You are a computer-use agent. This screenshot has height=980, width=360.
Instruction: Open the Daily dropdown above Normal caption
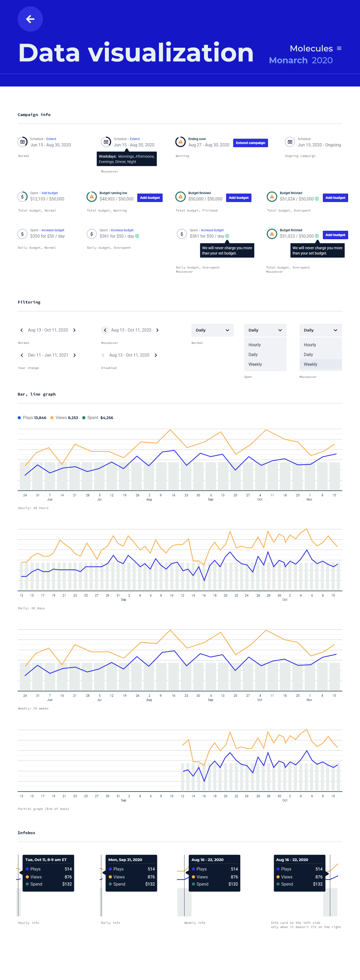click(x=212, y=330)
